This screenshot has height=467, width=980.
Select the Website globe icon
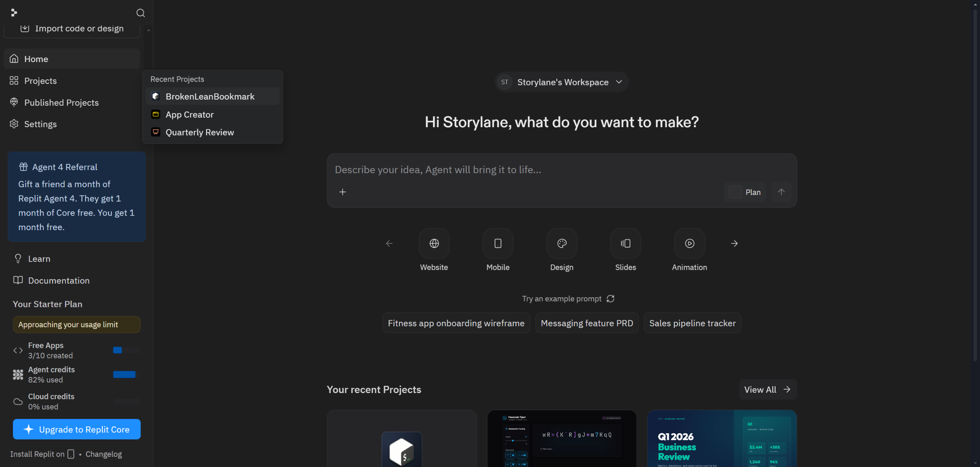(434, 243)
